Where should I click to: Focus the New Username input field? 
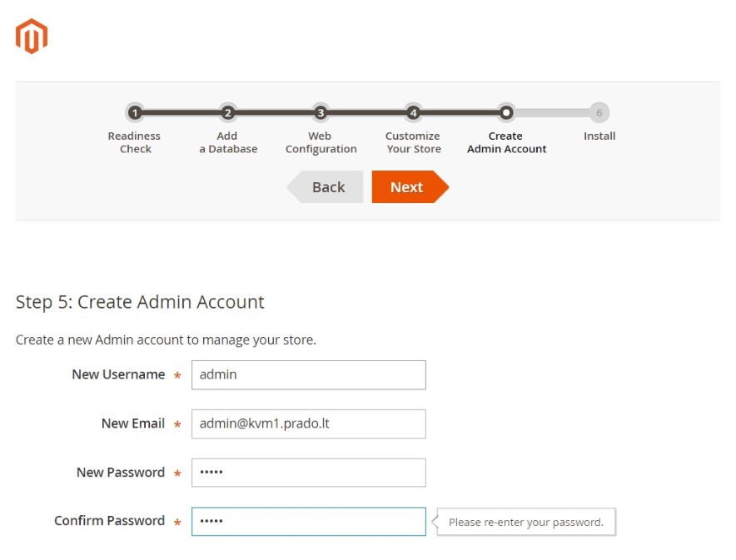click(x=309, y=374)
